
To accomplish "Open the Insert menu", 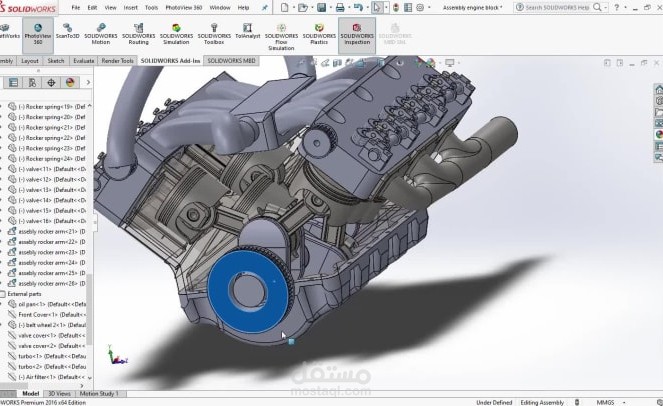I will [131, 8].
